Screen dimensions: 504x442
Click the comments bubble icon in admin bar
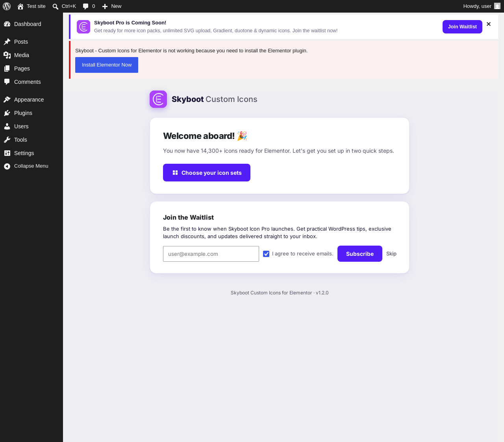click(x=86, y=6)
